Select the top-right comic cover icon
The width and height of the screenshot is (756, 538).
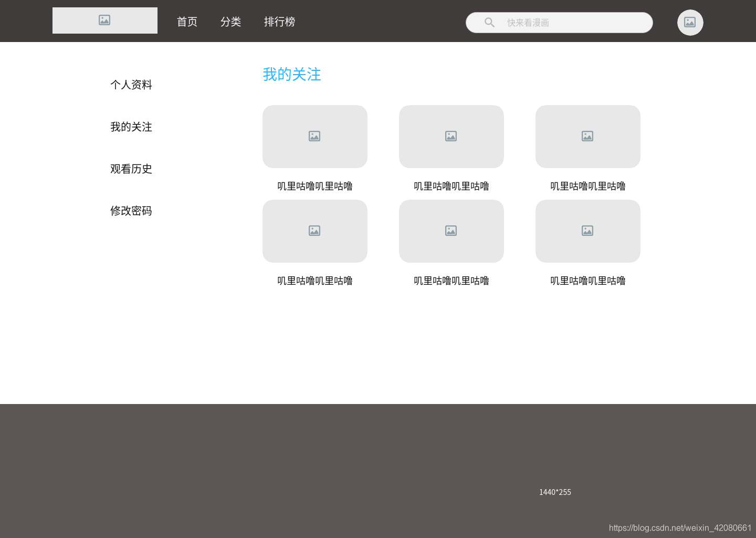587,136
